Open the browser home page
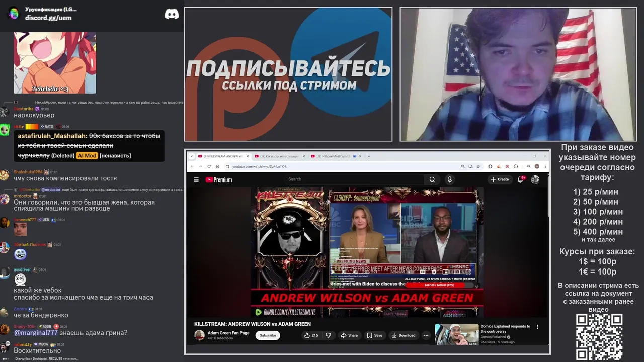The width and height of the screenshot is (644, 362). [217, 166]
